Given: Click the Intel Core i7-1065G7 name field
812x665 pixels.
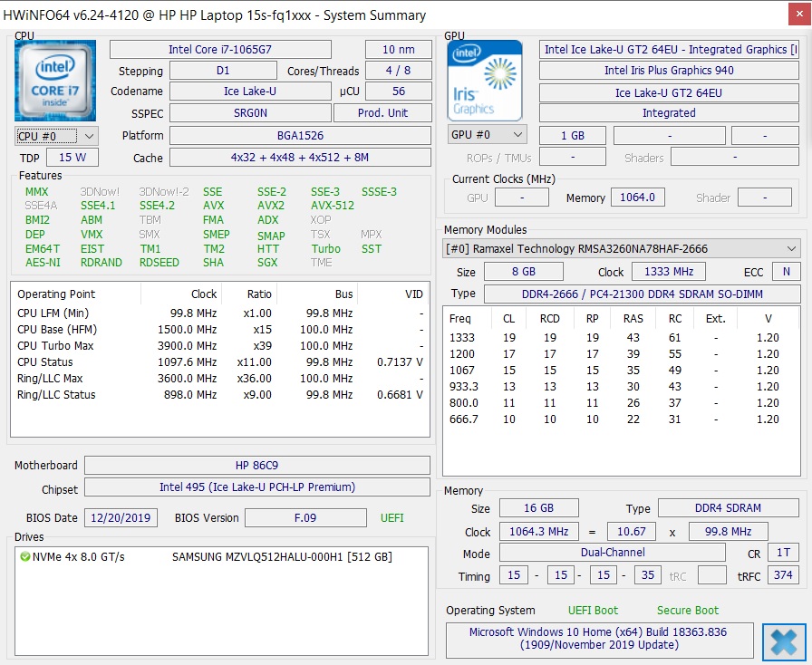Looking at the screenshot, I should coord(220,50).
